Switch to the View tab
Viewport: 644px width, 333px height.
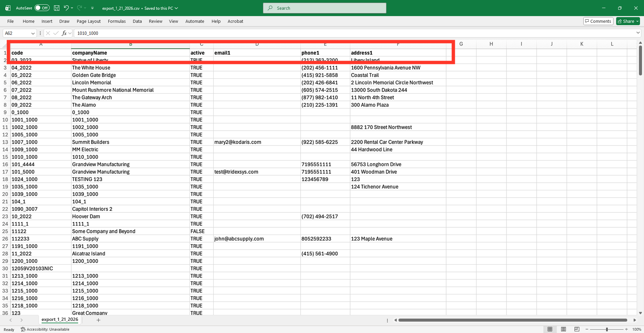(173, 21)
